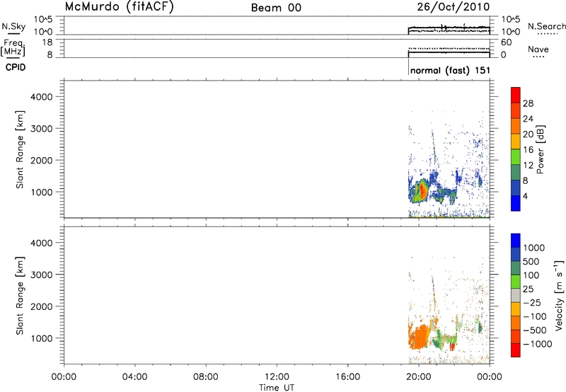Click the bright blue bottom swatch of Power colorbar
Screen dimensions: 566x392
point(516,203)
